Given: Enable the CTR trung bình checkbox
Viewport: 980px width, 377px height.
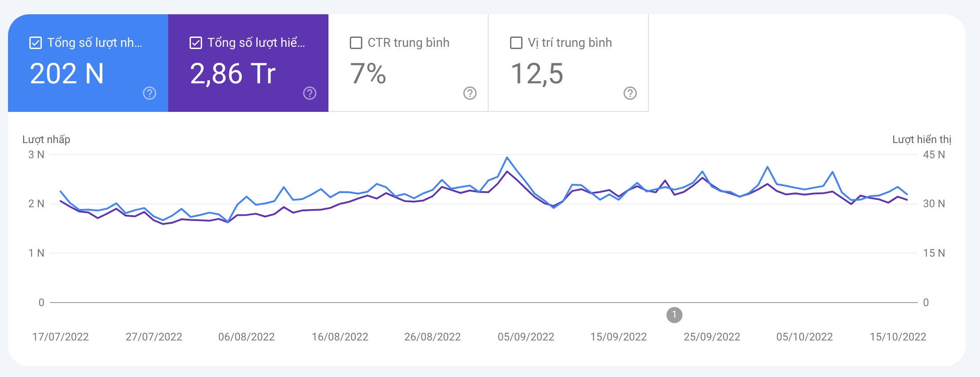Looking at the screenshot, I should (x=356, y=43).
